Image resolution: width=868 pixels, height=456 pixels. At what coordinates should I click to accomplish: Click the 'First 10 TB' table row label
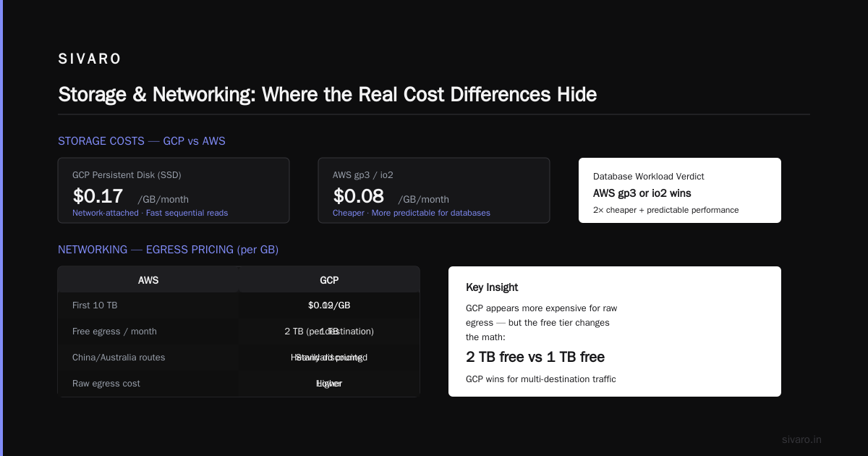click(95, 305)
